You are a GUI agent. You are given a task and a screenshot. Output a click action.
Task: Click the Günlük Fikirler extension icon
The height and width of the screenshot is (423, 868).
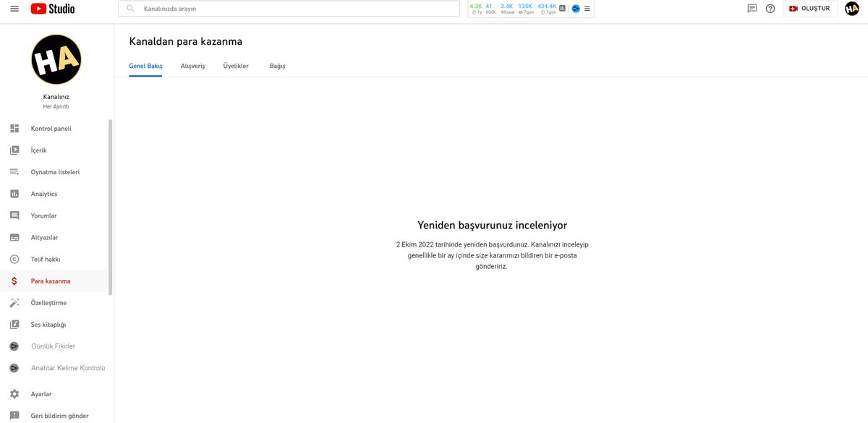[x=14, y=346]
